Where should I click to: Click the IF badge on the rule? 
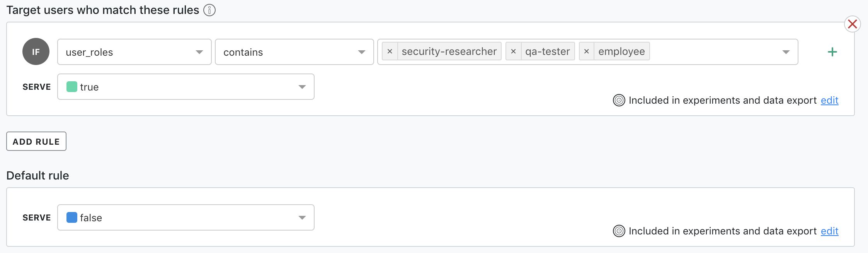pos(36,51)
